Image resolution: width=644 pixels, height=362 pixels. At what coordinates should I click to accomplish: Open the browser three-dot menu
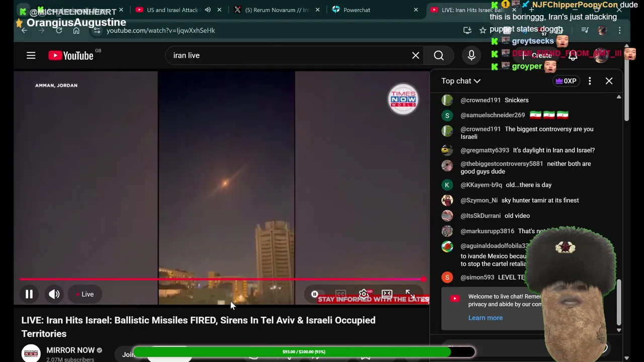click(620, 30)
